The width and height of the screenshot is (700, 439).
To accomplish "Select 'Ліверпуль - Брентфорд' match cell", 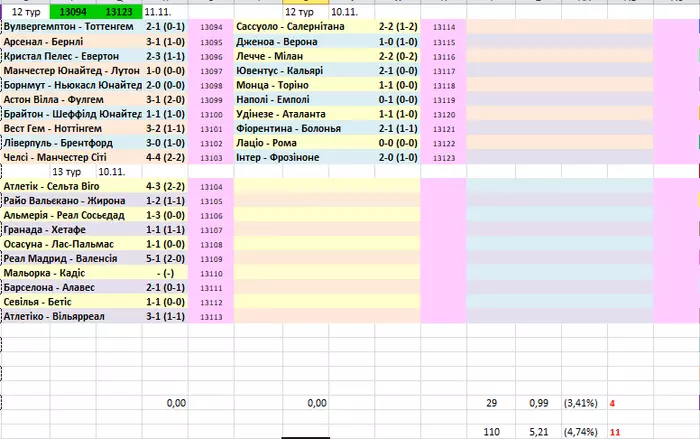I will coord(72,143).
